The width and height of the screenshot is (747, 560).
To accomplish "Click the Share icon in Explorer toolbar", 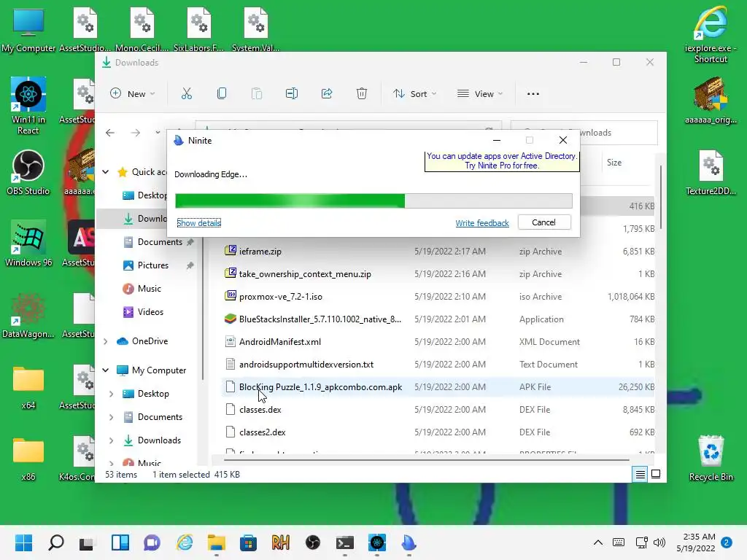I will click(x=327, y=94).
